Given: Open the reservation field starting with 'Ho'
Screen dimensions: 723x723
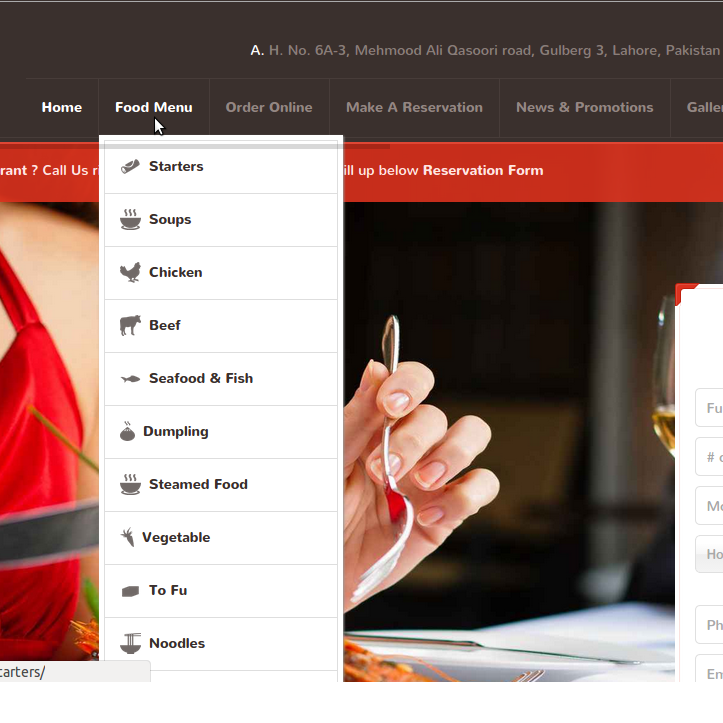Looking at the screenshot, I should coord(709,554).
